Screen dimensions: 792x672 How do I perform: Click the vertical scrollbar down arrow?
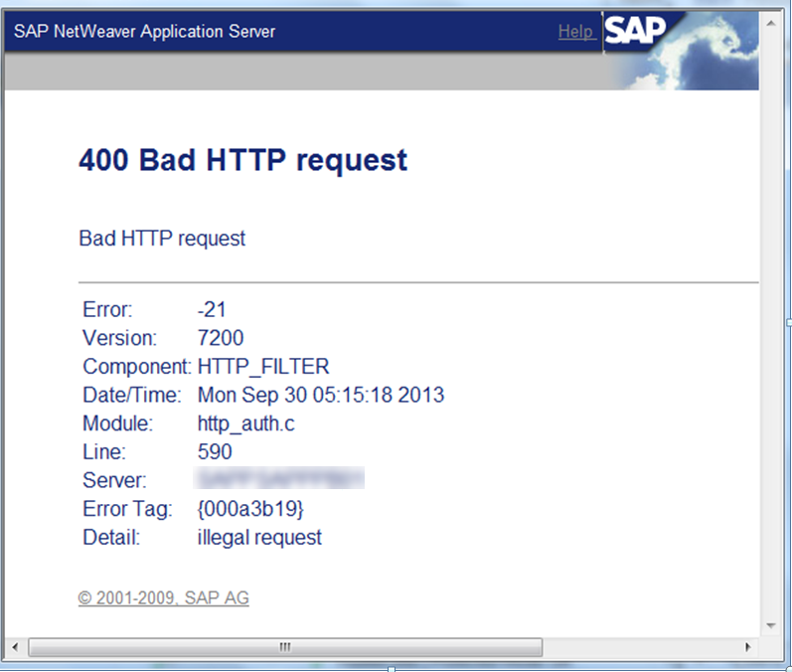(x=771, y=625)
